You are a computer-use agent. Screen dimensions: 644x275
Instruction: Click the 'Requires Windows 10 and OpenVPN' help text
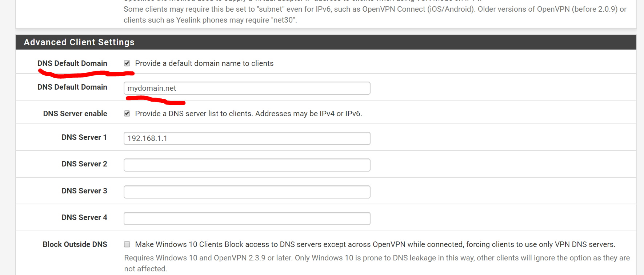[x=377, y=263]
